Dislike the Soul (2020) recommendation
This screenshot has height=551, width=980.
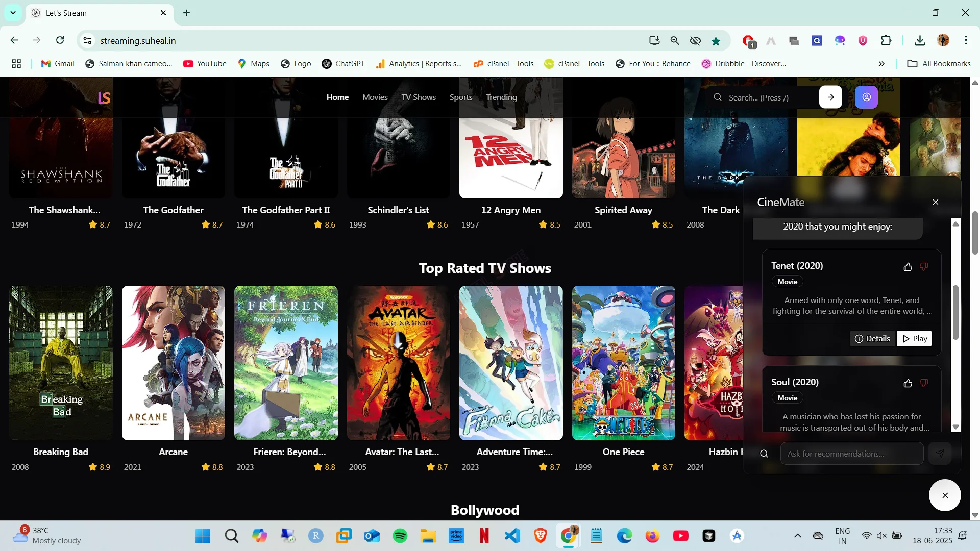coord(924,383)
